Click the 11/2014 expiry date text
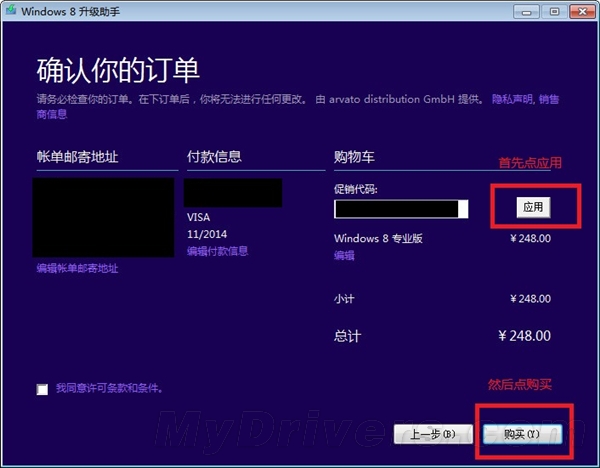The height and width of the screenshot is (468, 600). coord(207,234)
